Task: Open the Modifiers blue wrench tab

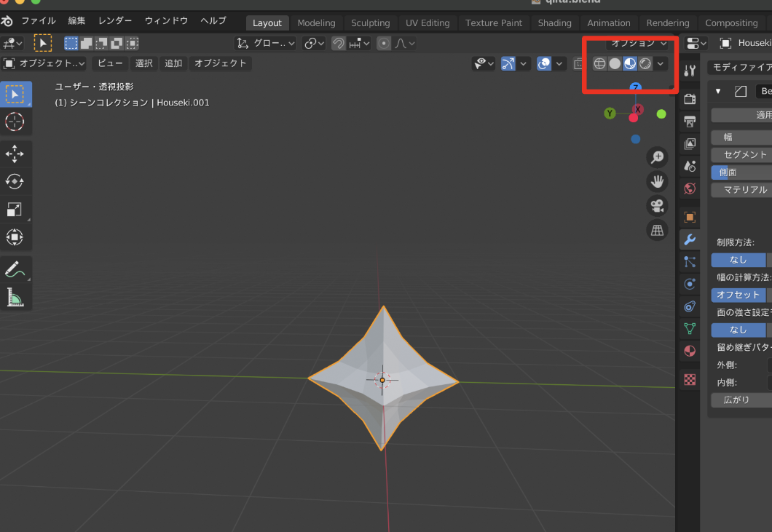Action: pos(690,239)
